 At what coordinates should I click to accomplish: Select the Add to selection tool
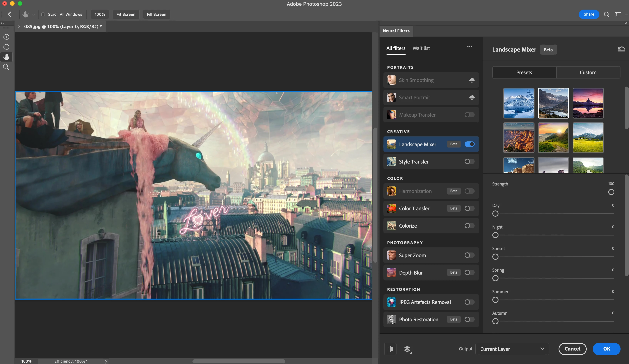6,37
